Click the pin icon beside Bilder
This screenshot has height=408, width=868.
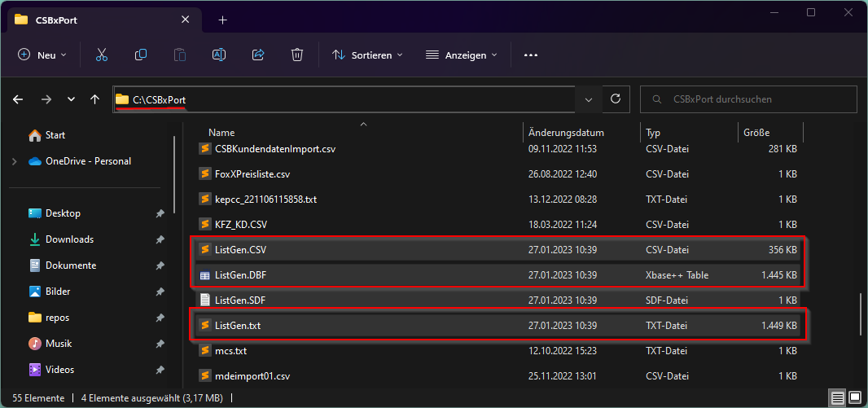(160, 292)
